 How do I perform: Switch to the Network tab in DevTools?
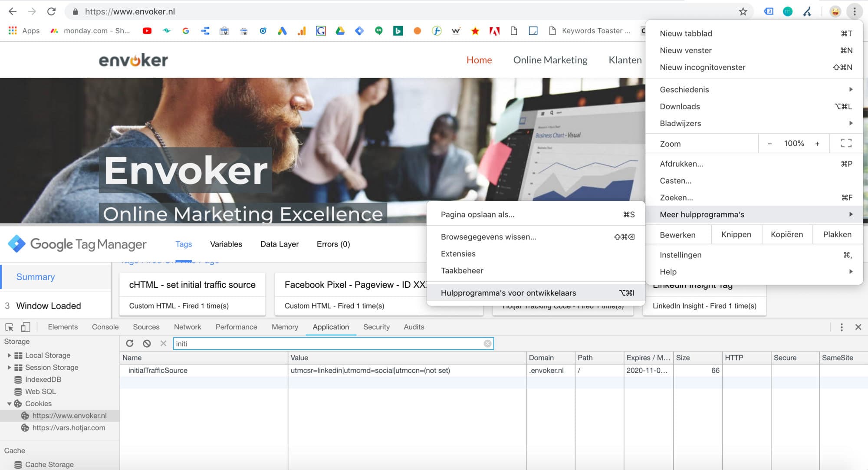[x=187, y=327]
